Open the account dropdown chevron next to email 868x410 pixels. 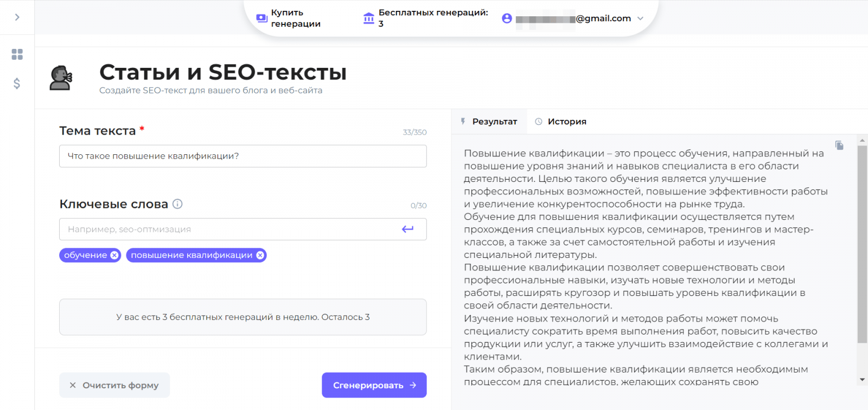[x=640, y=18]
